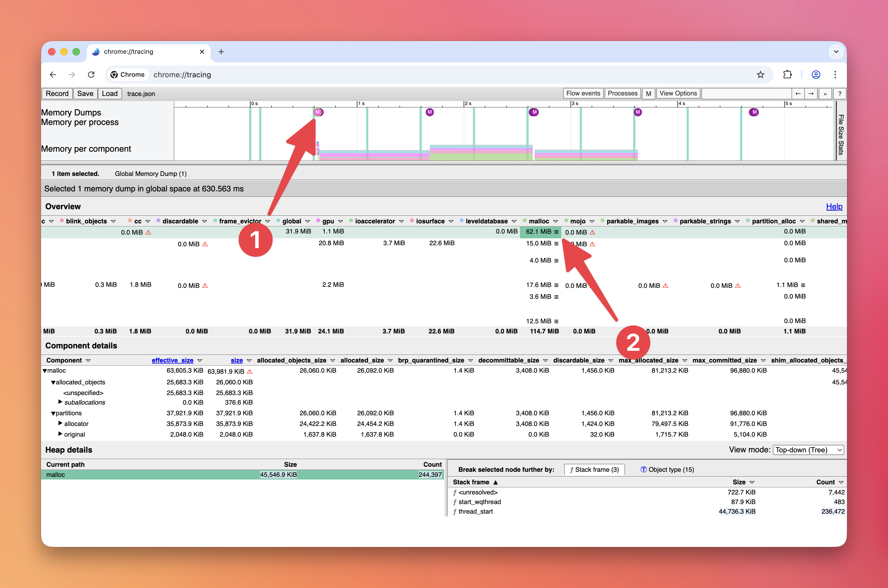Bookmark this page with the star icon

(x=760, y=75)
